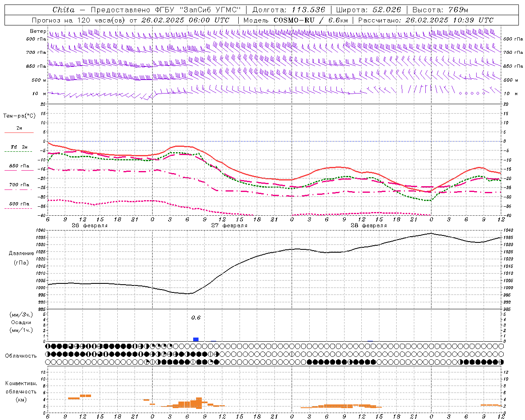Click the elevation text "Высота: 769м"

pos(441,10)
